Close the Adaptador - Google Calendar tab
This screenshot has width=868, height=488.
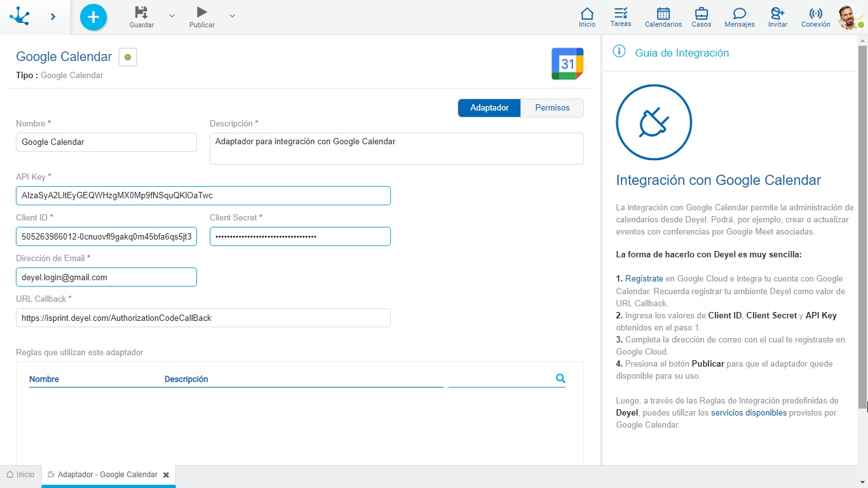point(166,475)
